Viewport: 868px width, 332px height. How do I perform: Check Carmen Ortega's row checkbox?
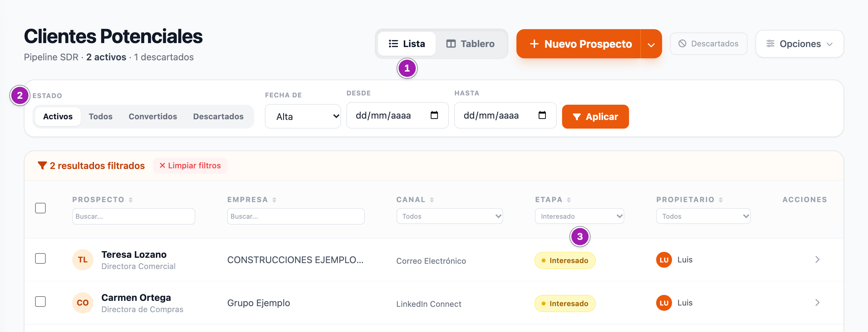[40, 301]
